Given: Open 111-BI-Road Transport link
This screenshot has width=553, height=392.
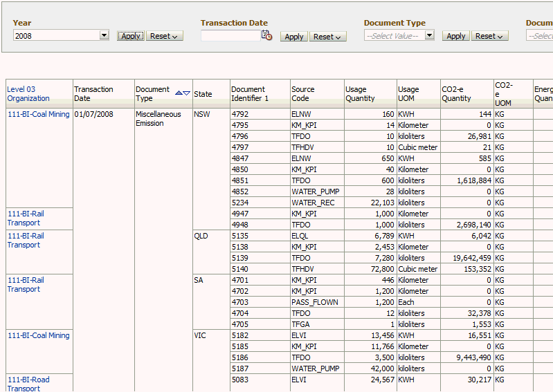Looking at the screenshot, I should (28, 384).
